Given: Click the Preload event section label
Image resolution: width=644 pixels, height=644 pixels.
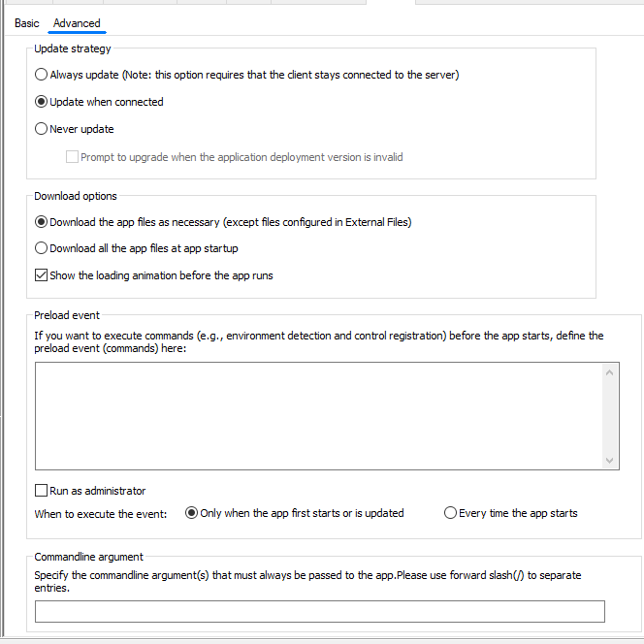Looking at the screenshot, I should (67, 315).
